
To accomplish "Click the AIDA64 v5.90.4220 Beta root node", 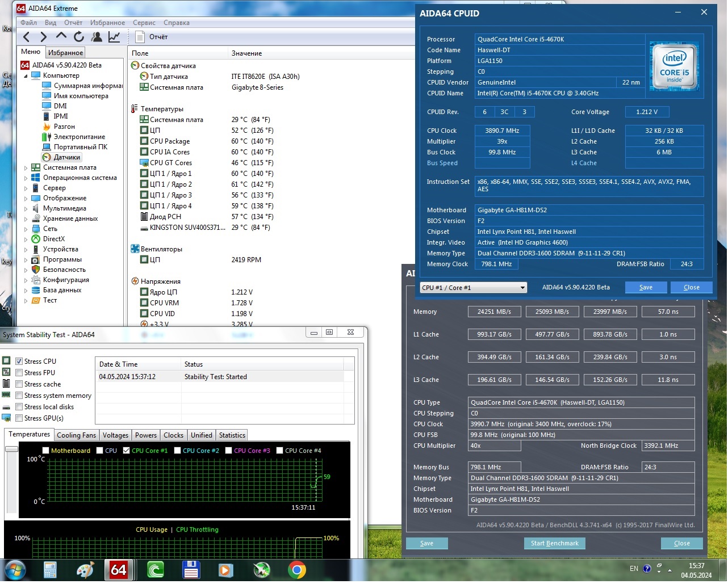I will (61, 65).
